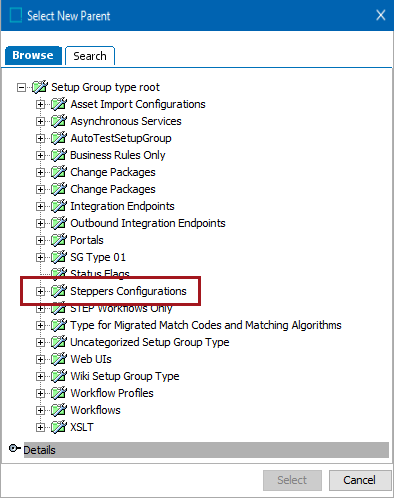This screenshot has height=498, width=394.
Task: Click the Cancel button
Action: coord(360,480)
